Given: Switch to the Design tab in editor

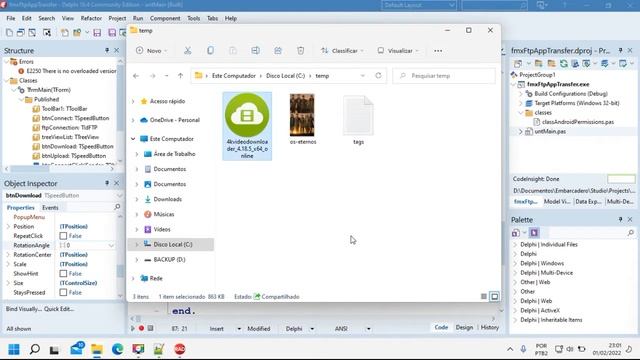Looking at the screenshot, I should pyautogui.click(x=464, y=327).
